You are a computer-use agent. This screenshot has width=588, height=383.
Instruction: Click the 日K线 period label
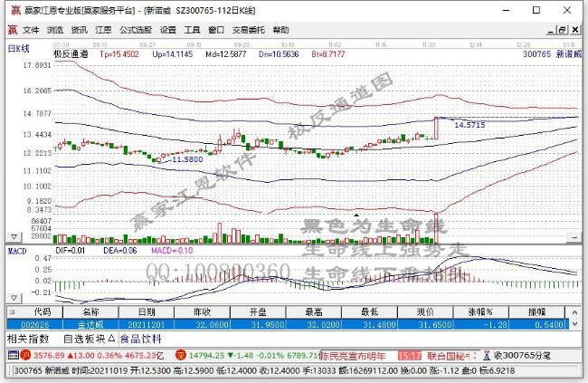coord(19,48)
